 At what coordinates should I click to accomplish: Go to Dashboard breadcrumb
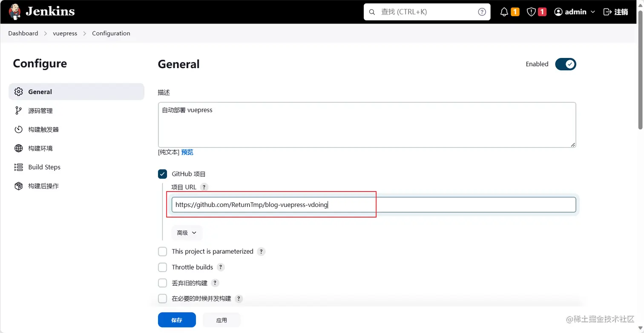point(23,33)
